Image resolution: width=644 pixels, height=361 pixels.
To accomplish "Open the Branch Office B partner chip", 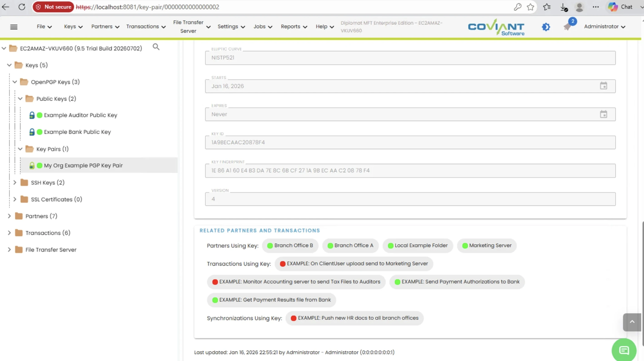I will click(x=290, y=246).
